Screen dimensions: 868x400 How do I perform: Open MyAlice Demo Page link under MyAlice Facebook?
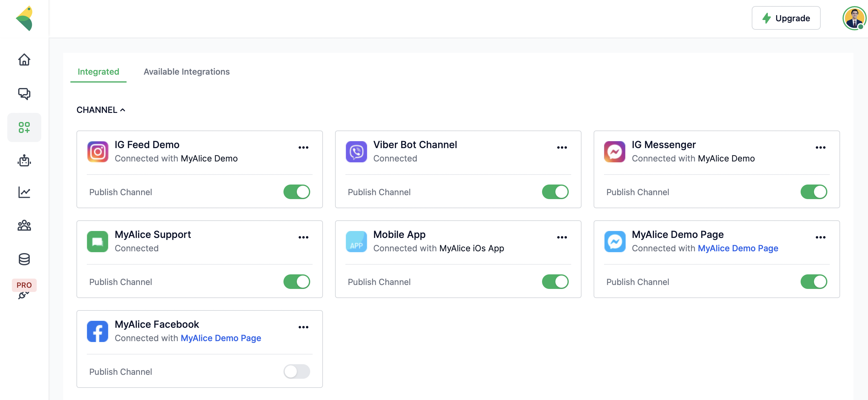click(x=221, y=338)
